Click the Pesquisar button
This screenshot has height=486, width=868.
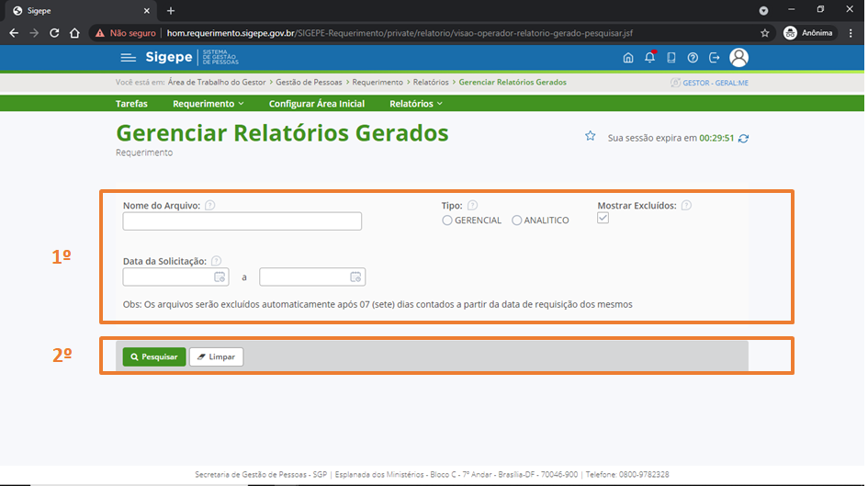(154, 357)
